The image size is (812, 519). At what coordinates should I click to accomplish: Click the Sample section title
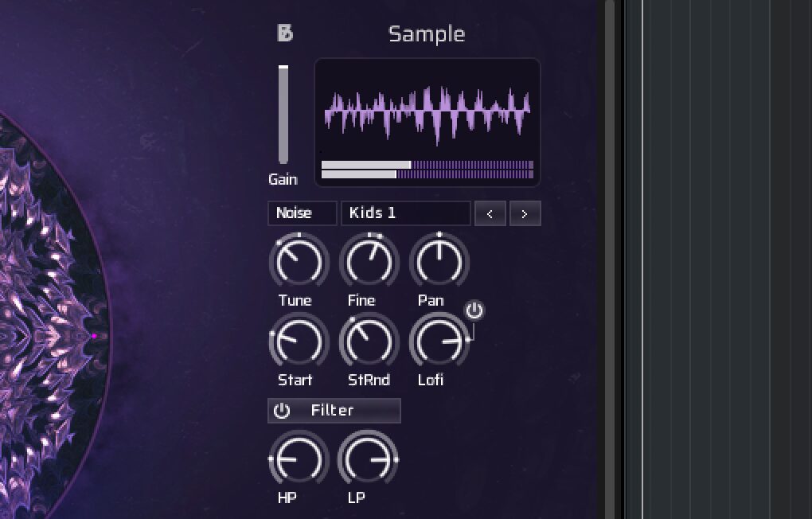[427, 33]
